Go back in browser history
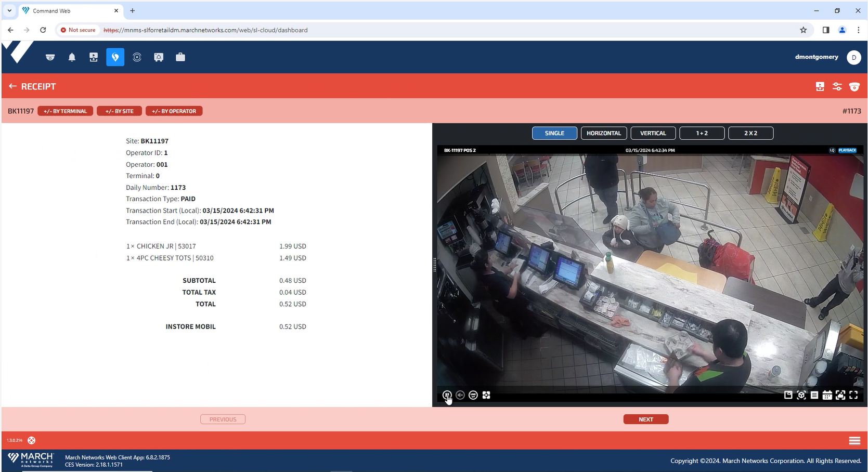The width and height of the screenshot is (868, 472). pos(10,30)
